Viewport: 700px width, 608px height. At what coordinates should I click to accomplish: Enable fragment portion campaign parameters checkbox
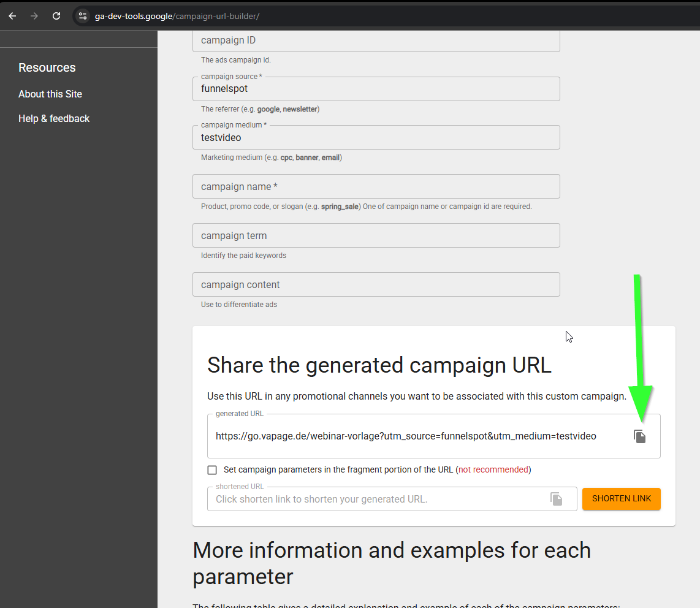212,469
